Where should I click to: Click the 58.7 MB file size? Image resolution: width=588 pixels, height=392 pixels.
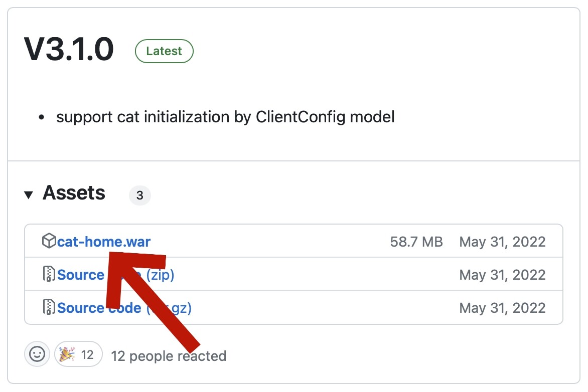pyautogui.click(x=416, y=242)
